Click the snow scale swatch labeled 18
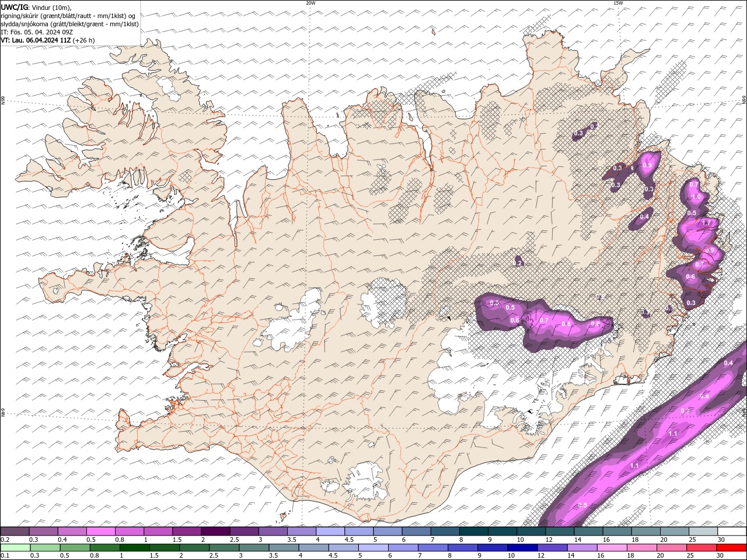The width and height of the screenshot is (747, 560). 645,531
